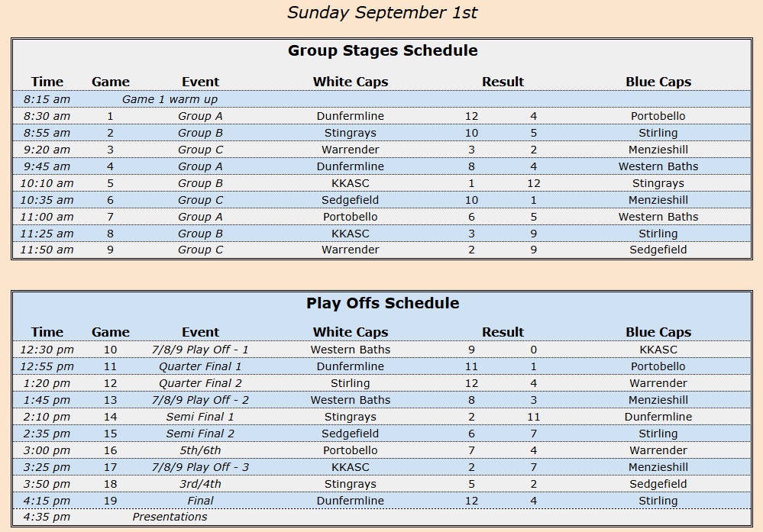Click the 'Play Offs Schedule' title
This screenshot has height=532, width=763.
[383, 303]
